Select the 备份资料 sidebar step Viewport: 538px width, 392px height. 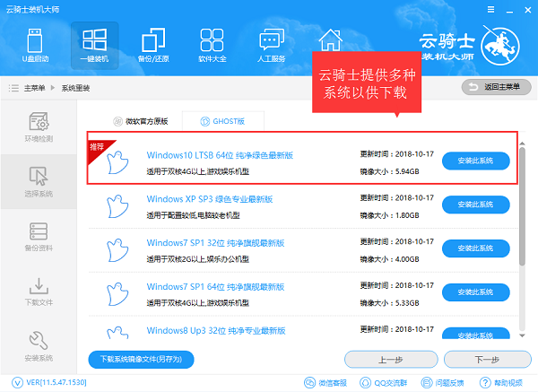(x=39, y=237)
